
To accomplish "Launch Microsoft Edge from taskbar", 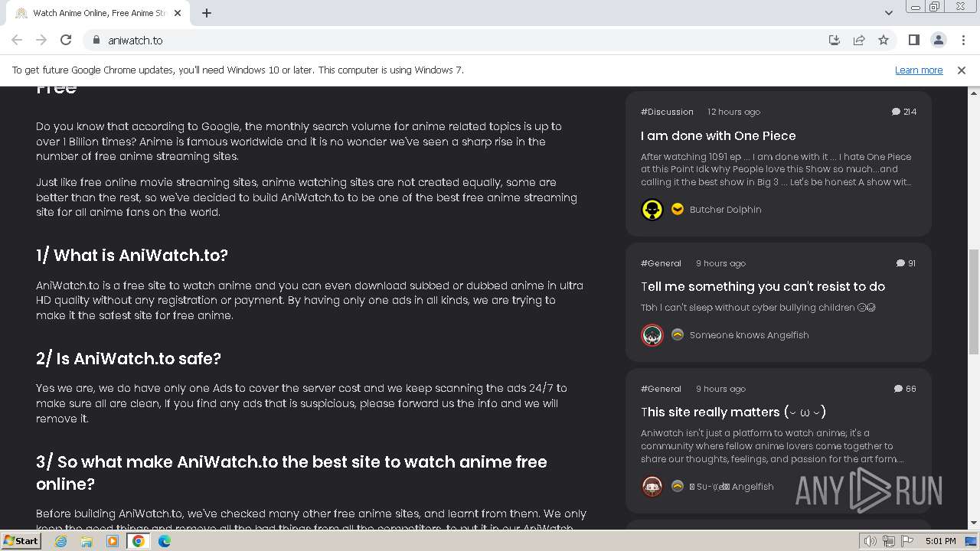I will pos(165,541).
